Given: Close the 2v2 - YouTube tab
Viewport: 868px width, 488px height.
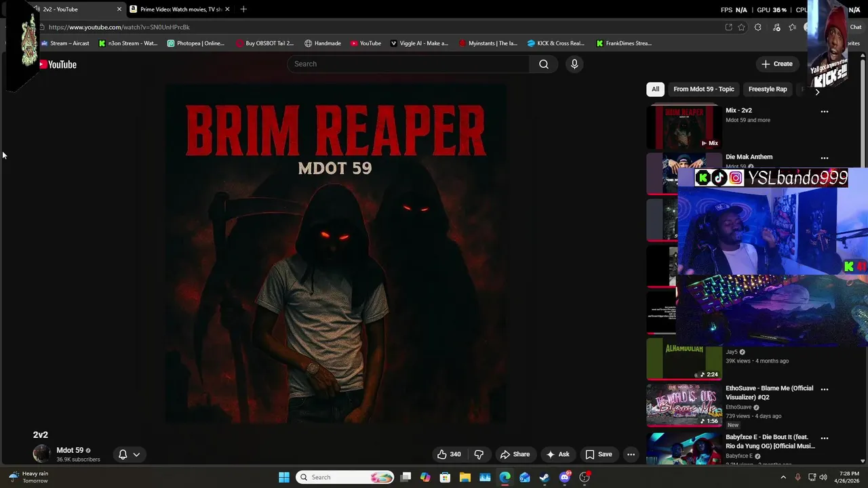Looking at the screenshot, I should [x=119, y=9].
